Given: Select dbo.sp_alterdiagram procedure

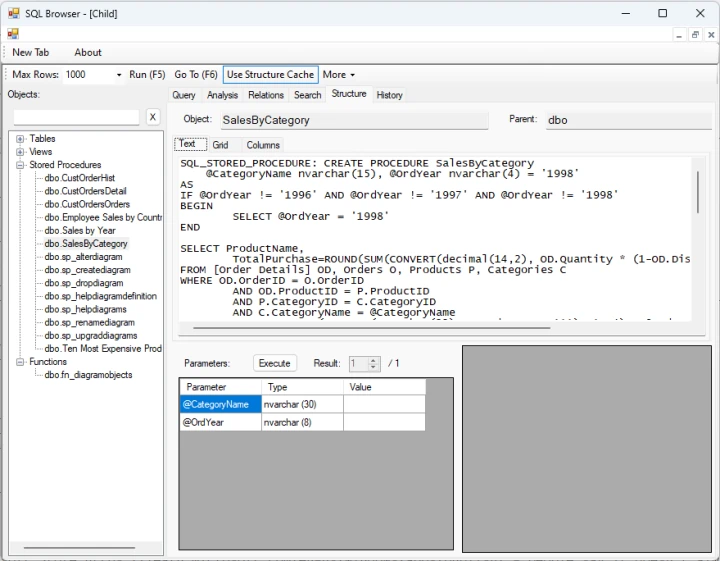Looking at the screenshot, I should click(x=84, y=257).
